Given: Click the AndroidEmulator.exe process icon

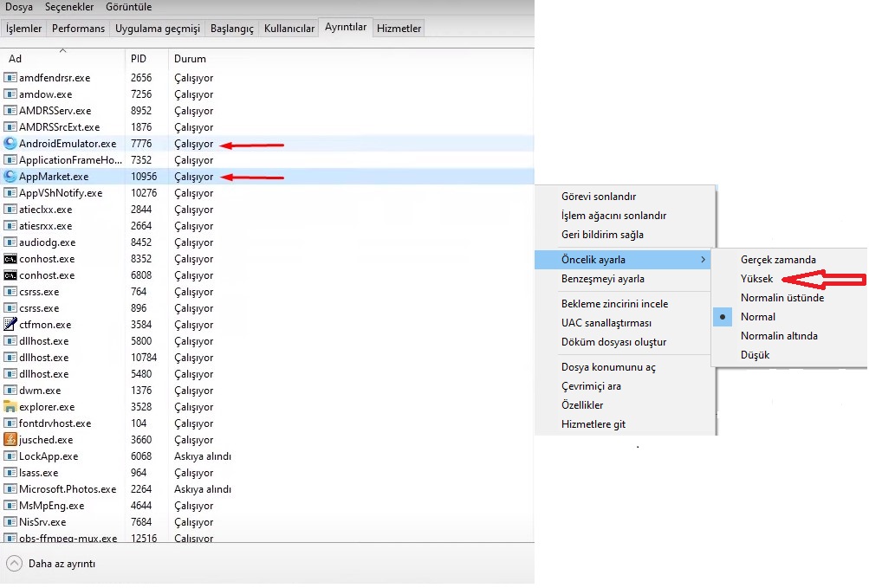Looking at the screenshot, I should 10,144.
